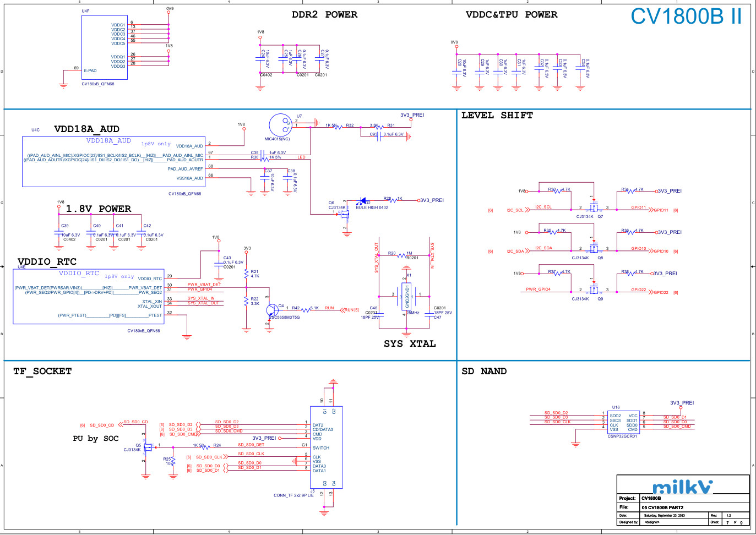Click the 'LEVEL SHIFT' section title
The image size is (756, 535).
[497, 116]
